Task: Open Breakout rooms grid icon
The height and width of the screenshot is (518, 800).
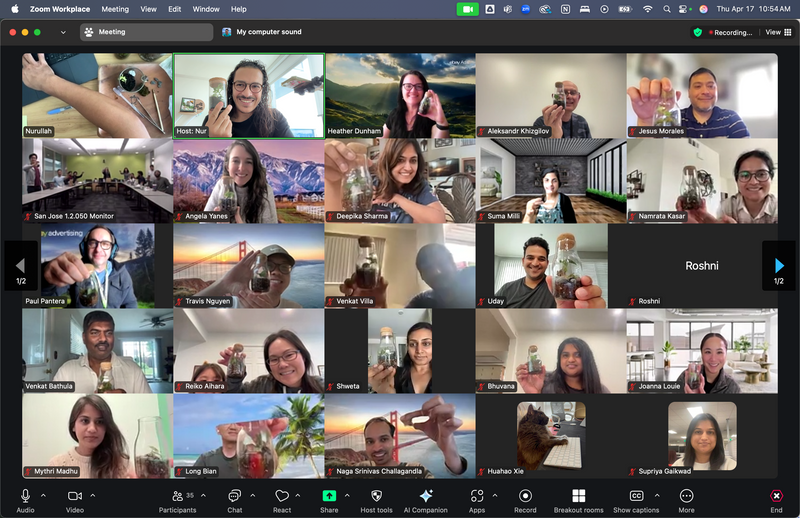Action: [x=579, y=496]
